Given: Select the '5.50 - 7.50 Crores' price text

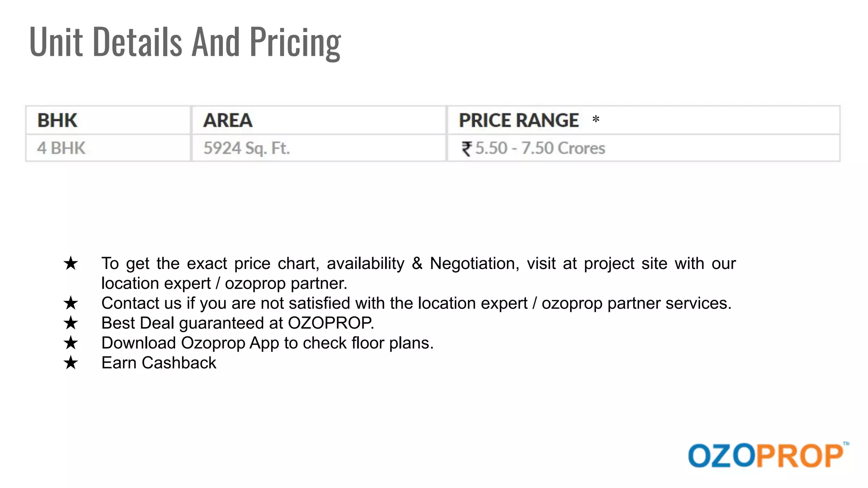Looking at the screenshot, I should (540, 148).
